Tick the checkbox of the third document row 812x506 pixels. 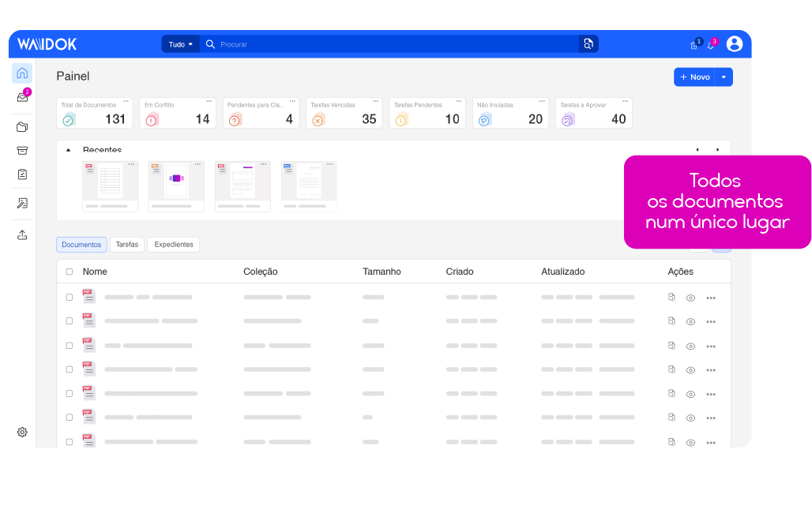(x=70, y=346)
